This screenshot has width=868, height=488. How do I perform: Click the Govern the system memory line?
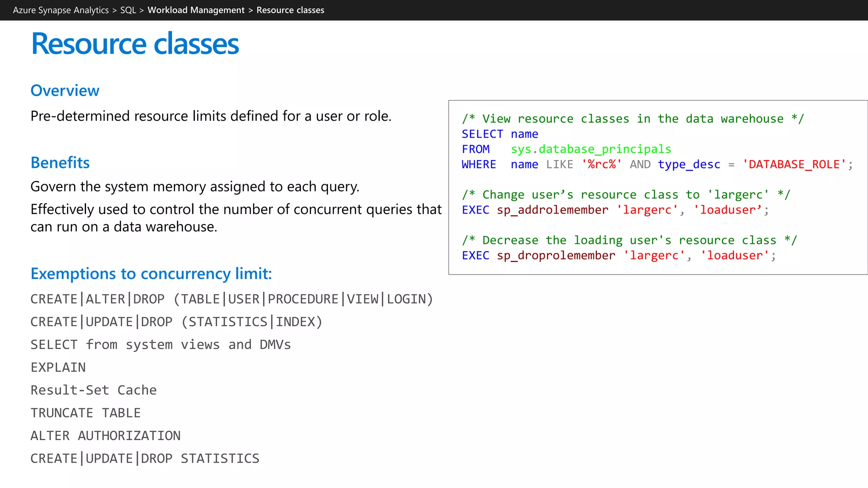tap(195, 186)
